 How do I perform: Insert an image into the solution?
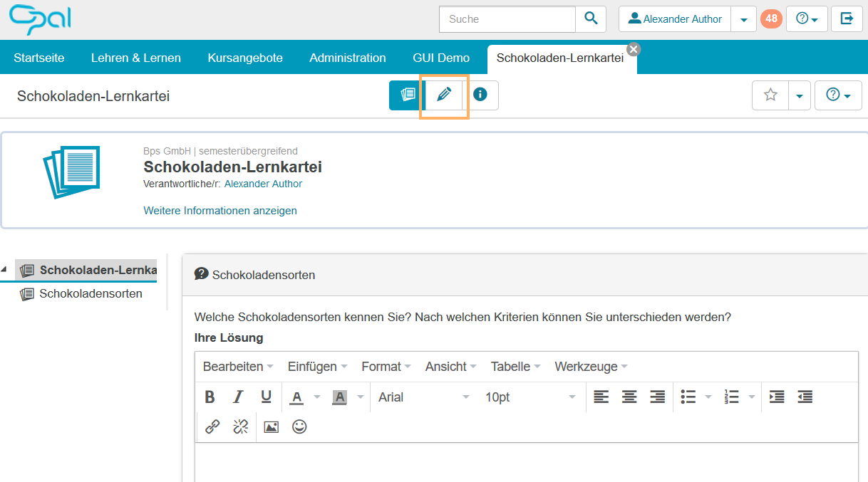pyautogui.click(x=270, y=426)
